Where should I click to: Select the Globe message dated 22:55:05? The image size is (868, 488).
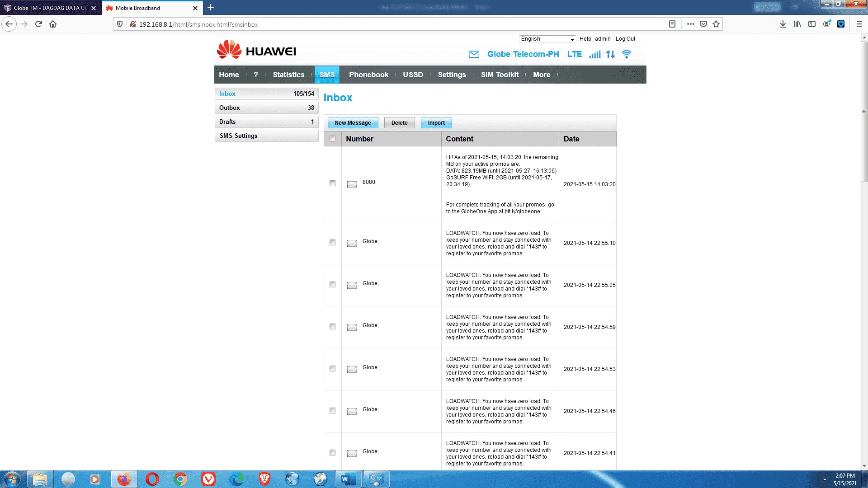[333, 285]
